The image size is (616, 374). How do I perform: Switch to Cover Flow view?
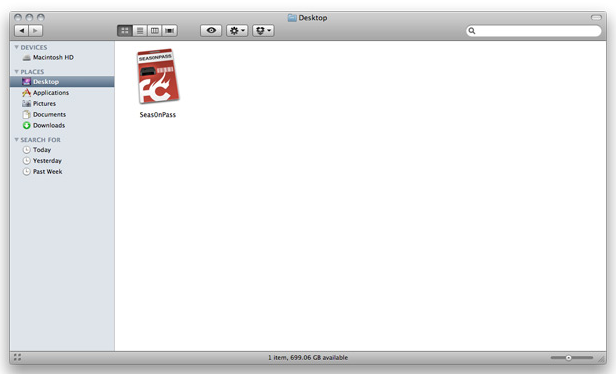click(170, 31)
